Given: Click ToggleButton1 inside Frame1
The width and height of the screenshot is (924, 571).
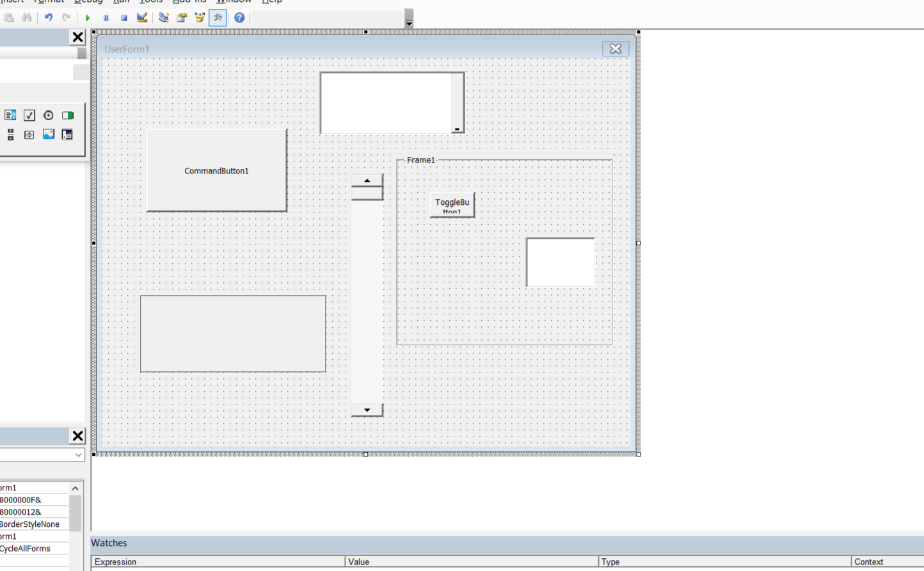Looking at the screenshot, I should coord(452,205).
